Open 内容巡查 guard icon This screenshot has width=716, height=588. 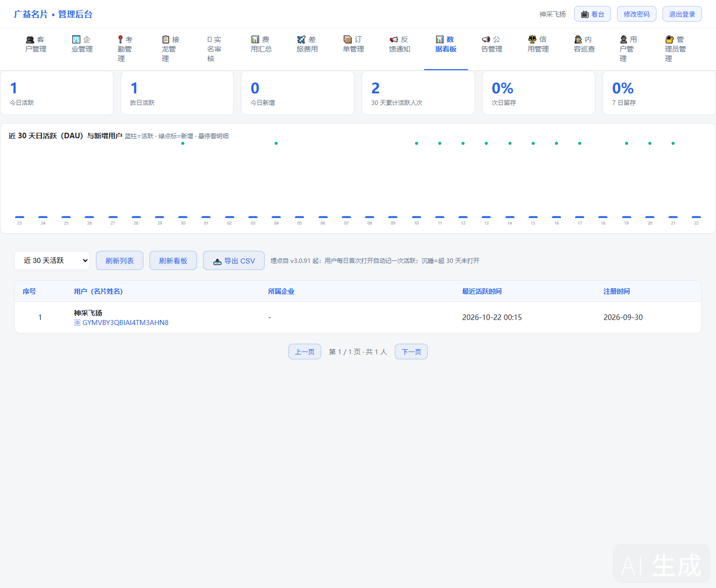(x=578, y=39)
